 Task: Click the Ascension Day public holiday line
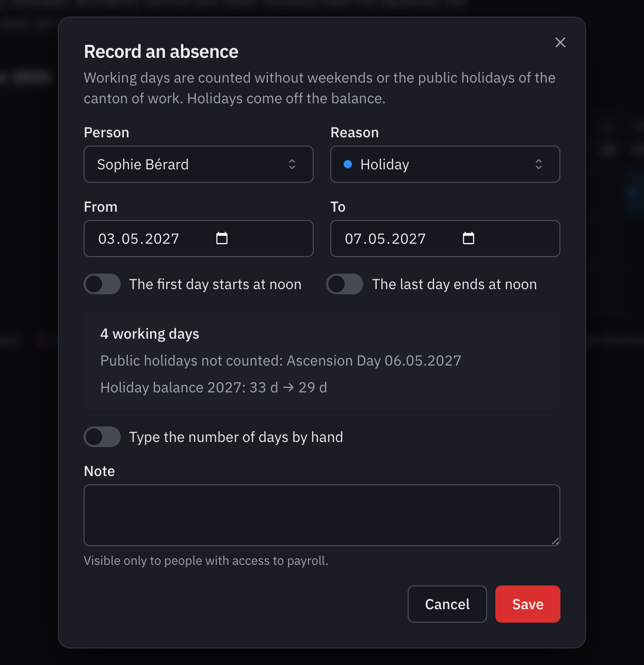pos(281,360)
